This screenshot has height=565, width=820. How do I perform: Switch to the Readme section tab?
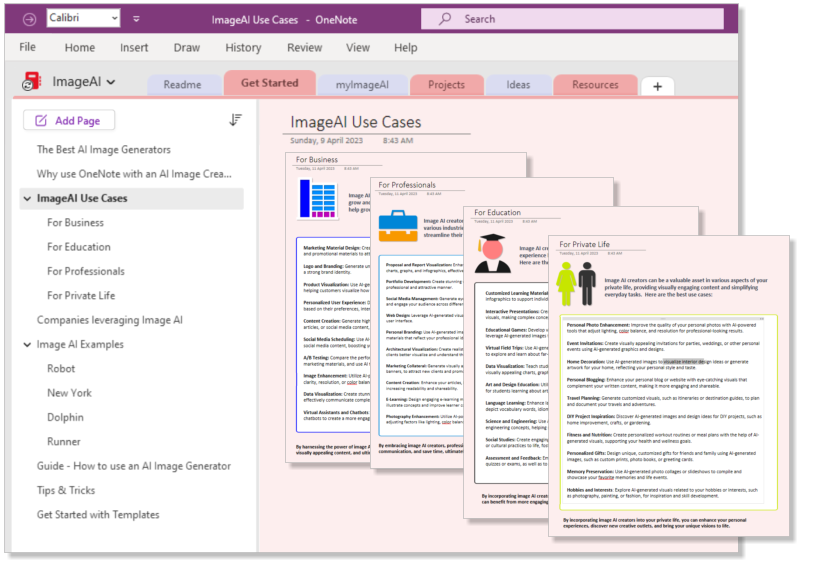[182, 85]
